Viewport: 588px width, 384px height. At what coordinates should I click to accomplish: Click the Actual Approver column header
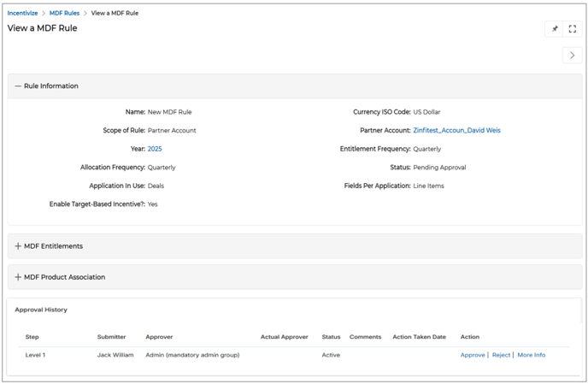(284, 337)
